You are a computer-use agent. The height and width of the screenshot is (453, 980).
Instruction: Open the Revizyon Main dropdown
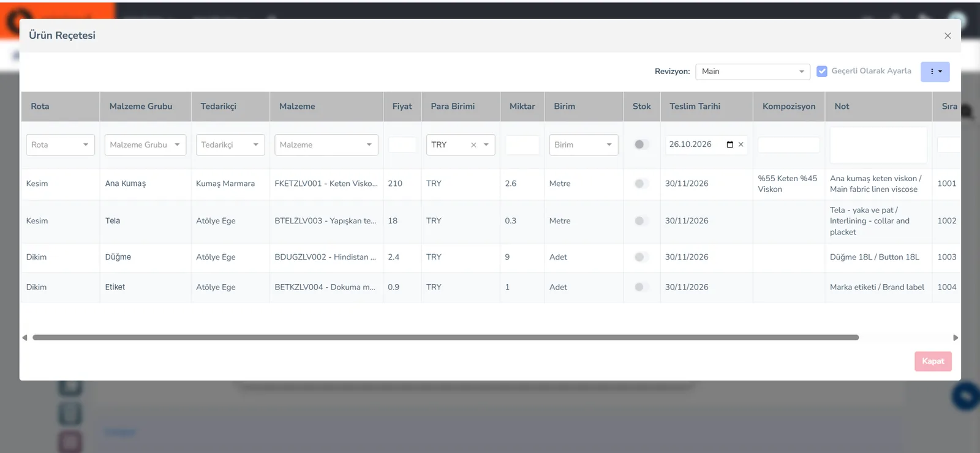click(753, 72)
